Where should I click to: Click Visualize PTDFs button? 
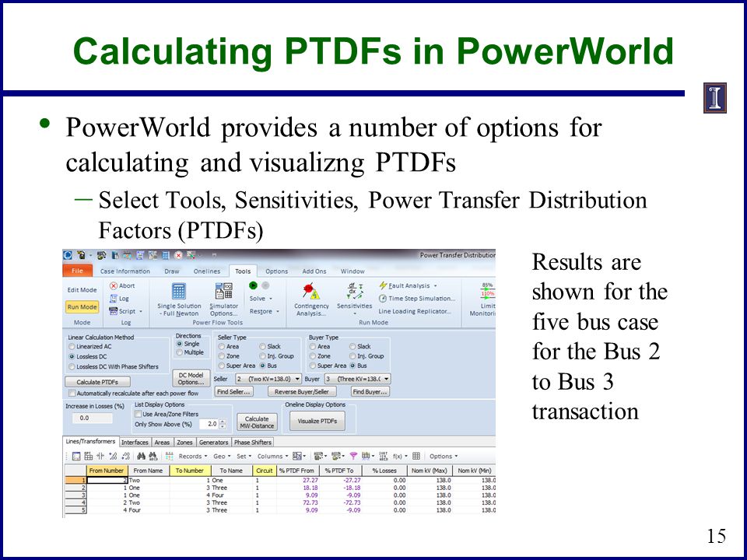[x=317, y=422]
